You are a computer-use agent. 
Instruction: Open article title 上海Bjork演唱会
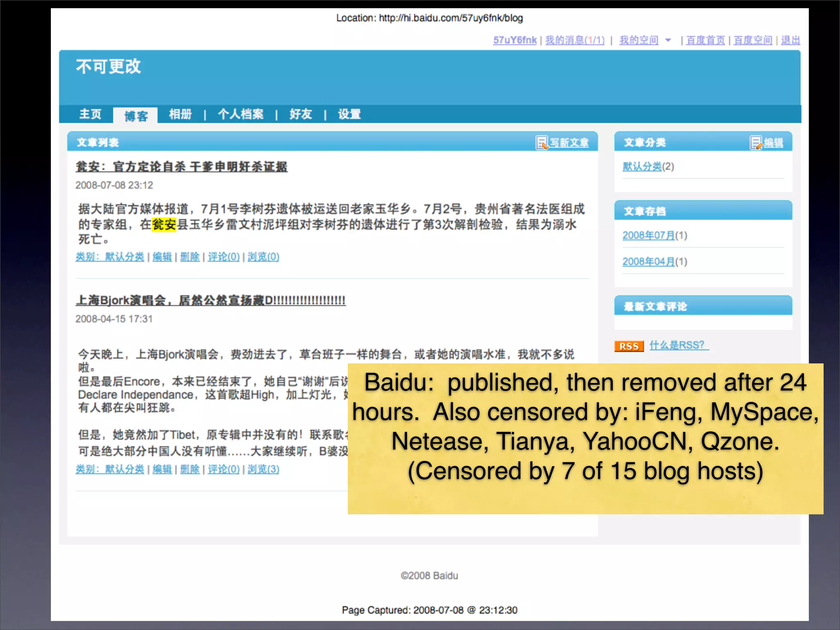(211, 300)
